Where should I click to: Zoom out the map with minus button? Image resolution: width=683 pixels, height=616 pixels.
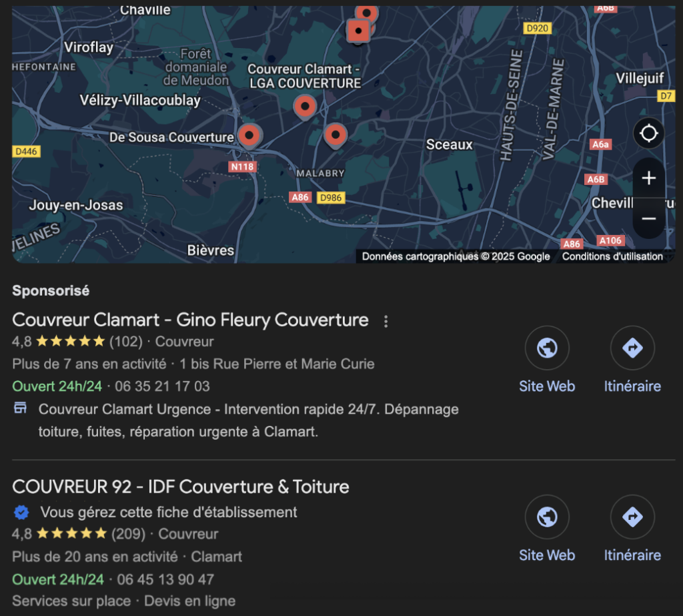(x=648, y=218)
